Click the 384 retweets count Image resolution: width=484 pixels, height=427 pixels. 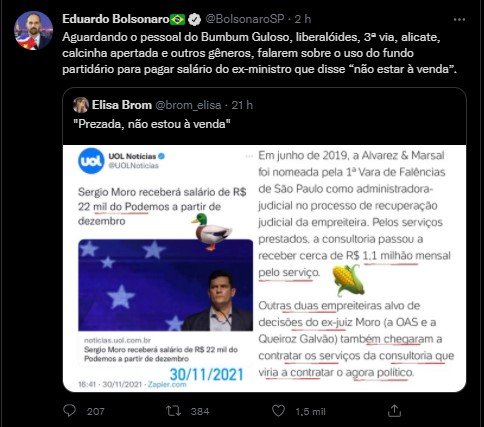tap(200, 412)
